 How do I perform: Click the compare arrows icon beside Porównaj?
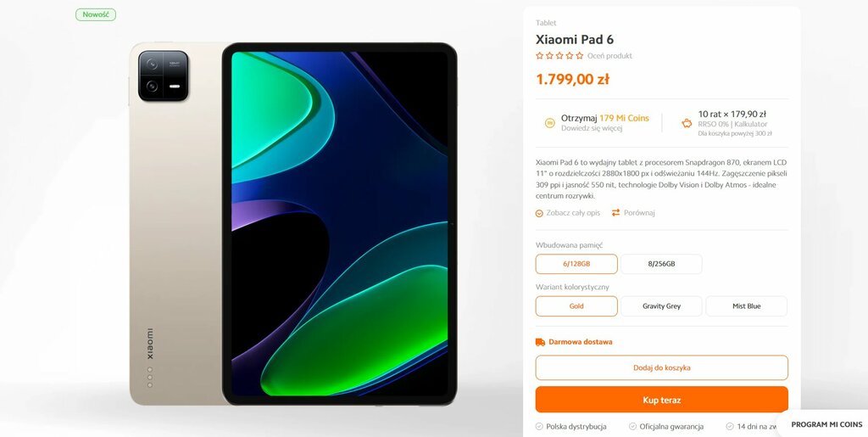[615, 213]
